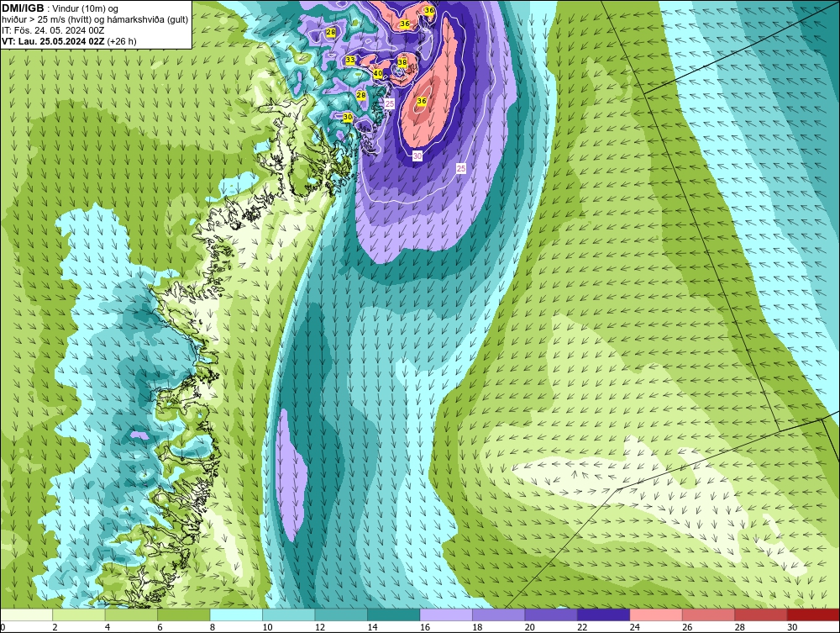Click the 4–6 m/s legend color swatch

131,615
